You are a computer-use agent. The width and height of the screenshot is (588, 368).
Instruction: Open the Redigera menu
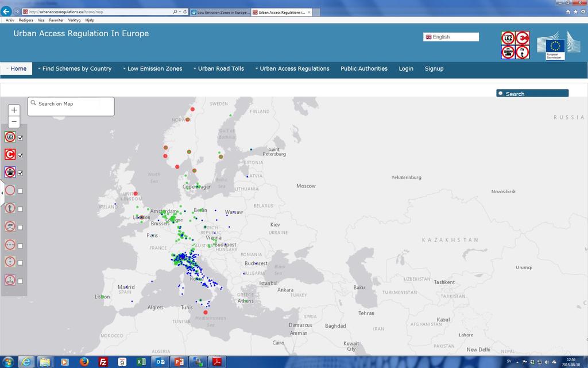pos(26,20)
